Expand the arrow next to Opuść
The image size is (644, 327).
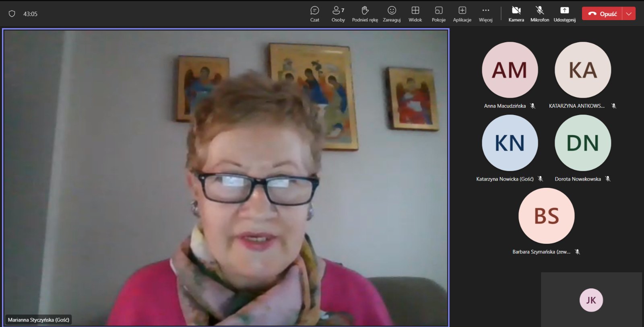click(629, 14)
